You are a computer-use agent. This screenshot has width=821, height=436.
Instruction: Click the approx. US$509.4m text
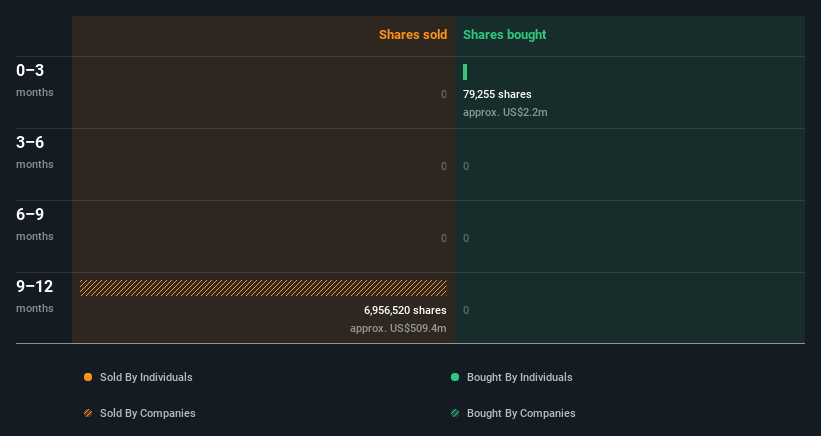point(398,329)
